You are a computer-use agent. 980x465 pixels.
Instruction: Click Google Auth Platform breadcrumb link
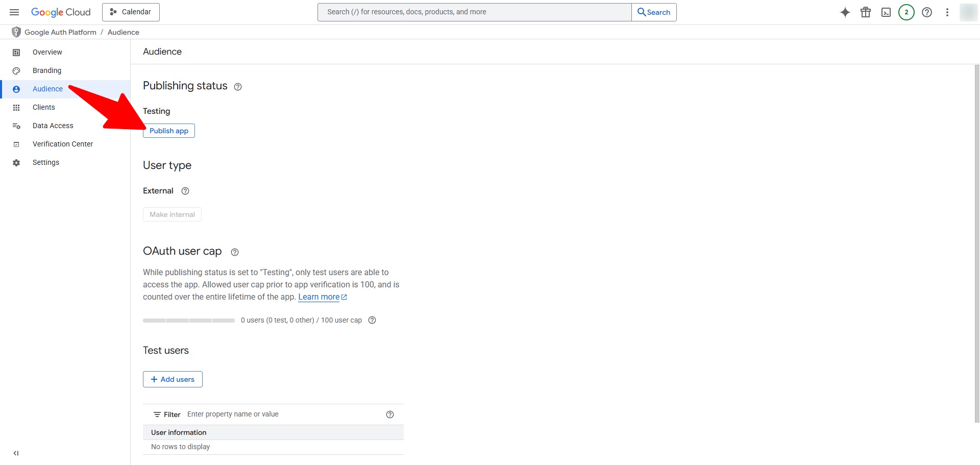tap(60, 32)
